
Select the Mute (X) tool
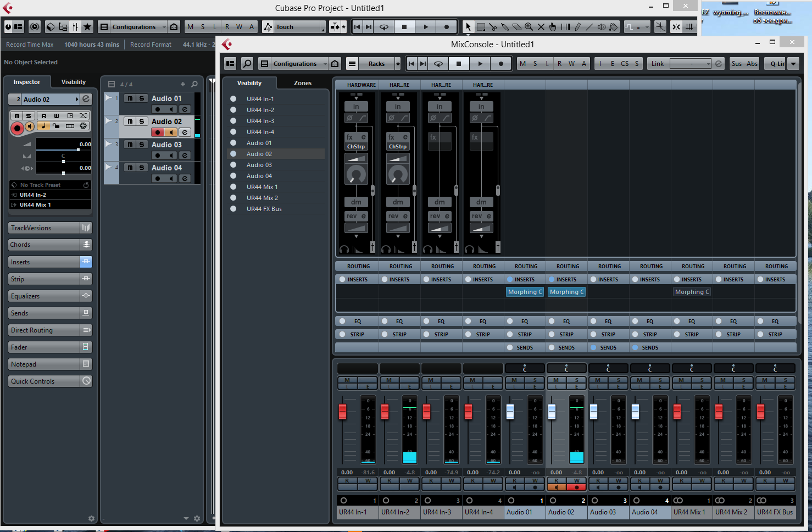[x=541, y=27]
